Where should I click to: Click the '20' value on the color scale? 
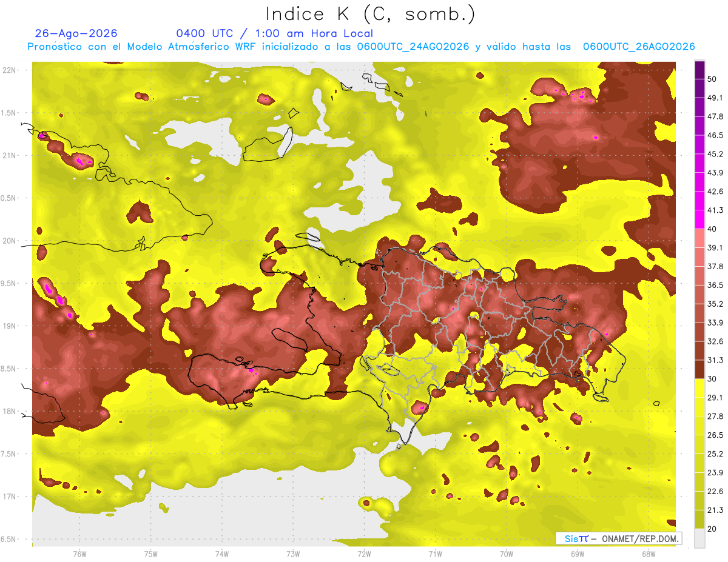click(x=712, y=529)
